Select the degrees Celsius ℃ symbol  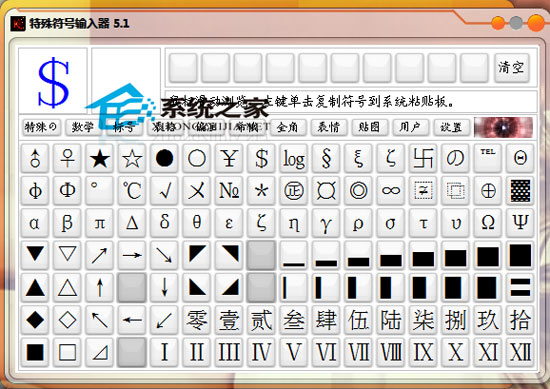(132, 191)
